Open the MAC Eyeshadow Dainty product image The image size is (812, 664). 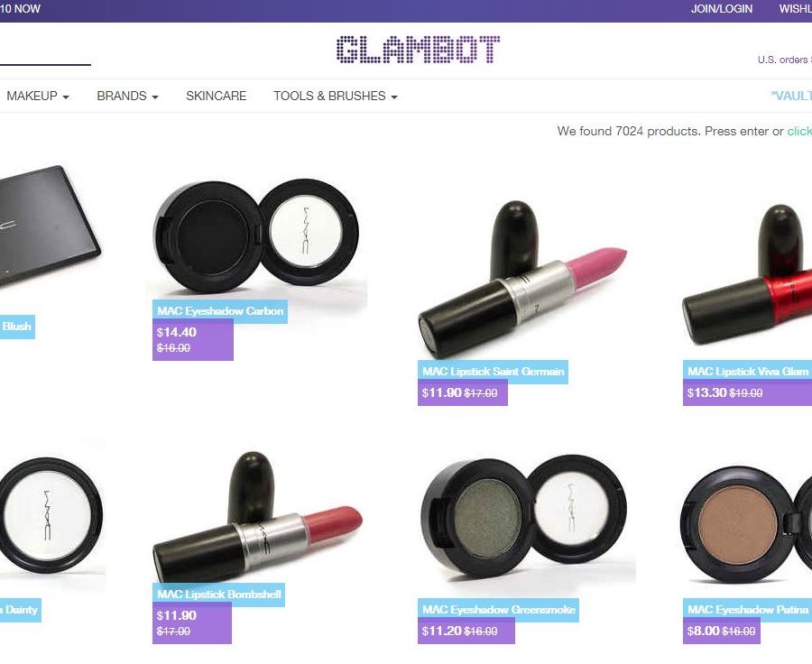[x=50, y=515]
